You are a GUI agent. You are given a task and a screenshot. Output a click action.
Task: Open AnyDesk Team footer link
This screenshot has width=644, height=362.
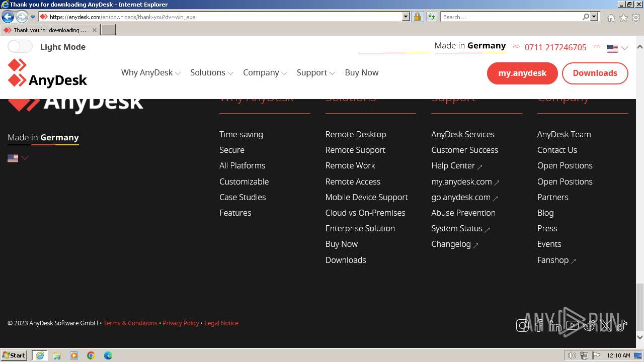(x=564, y=135)
